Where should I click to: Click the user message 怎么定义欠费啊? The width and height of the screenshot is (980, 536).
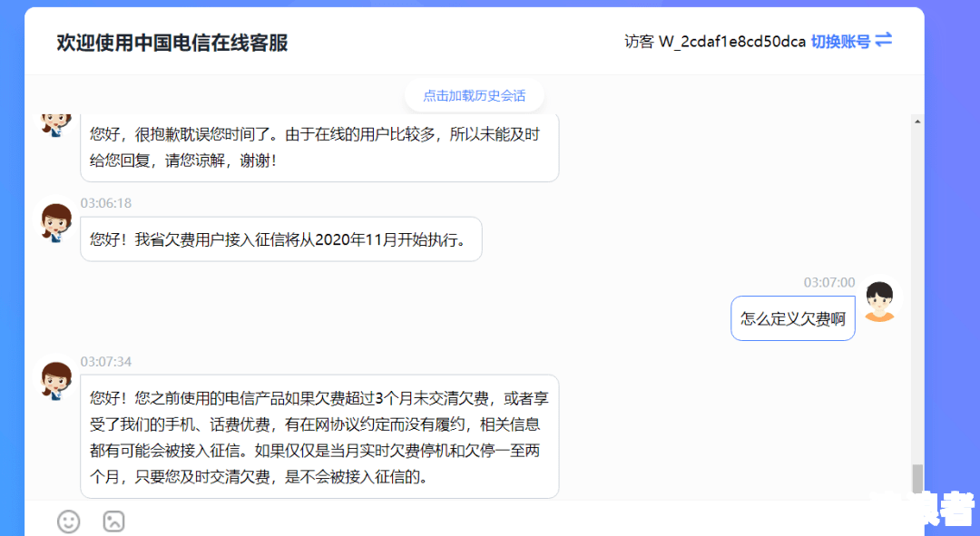pyautogui.click(x=792, y=318)
